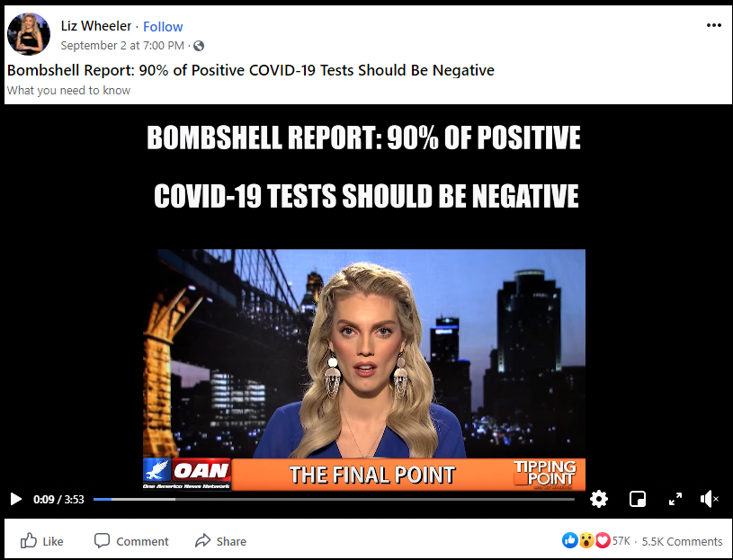Open the September 2 post timestamp
This screenshot has width=733, height=560.
[x=122, y=45]
